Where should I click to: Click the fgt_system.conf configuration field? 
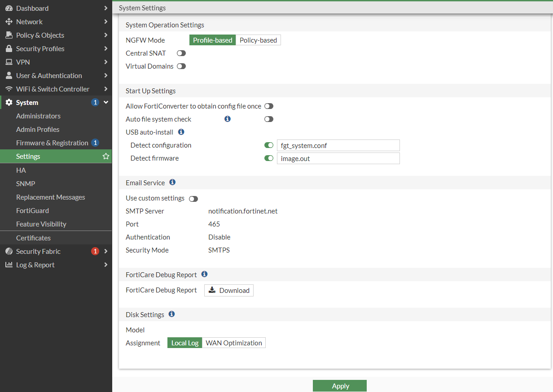(x=338, y=145)
